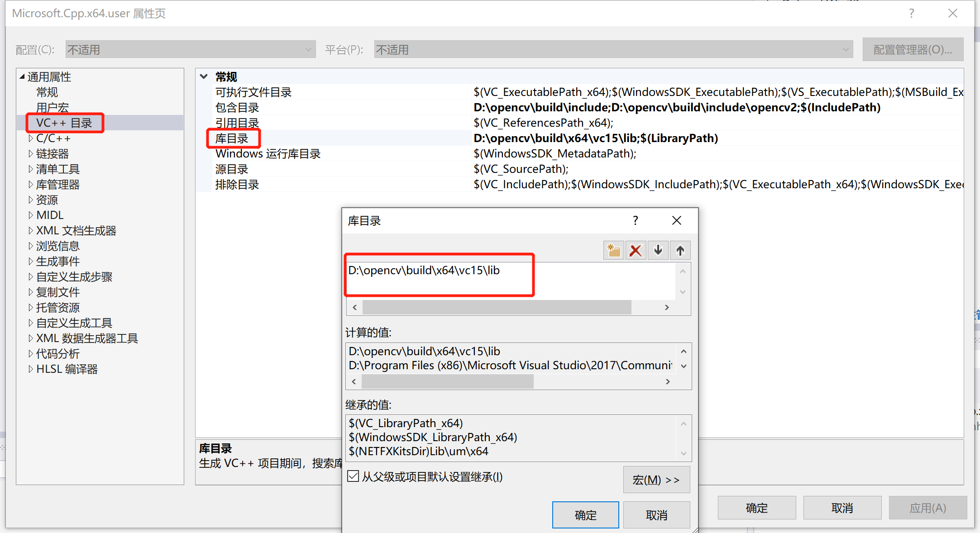980x533 pixels.
Task: Open the 宏(M) >> macros panel
Action: pos(656,480)
